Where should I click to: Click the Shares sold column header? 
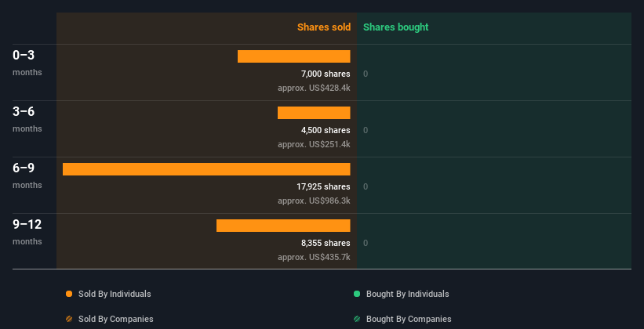(x=324, y=27)
